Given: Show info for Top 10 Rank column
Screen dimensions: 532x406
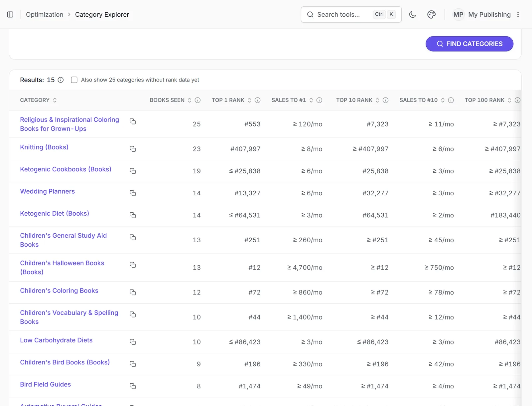Looking at the screenshot, I should 385,100.
